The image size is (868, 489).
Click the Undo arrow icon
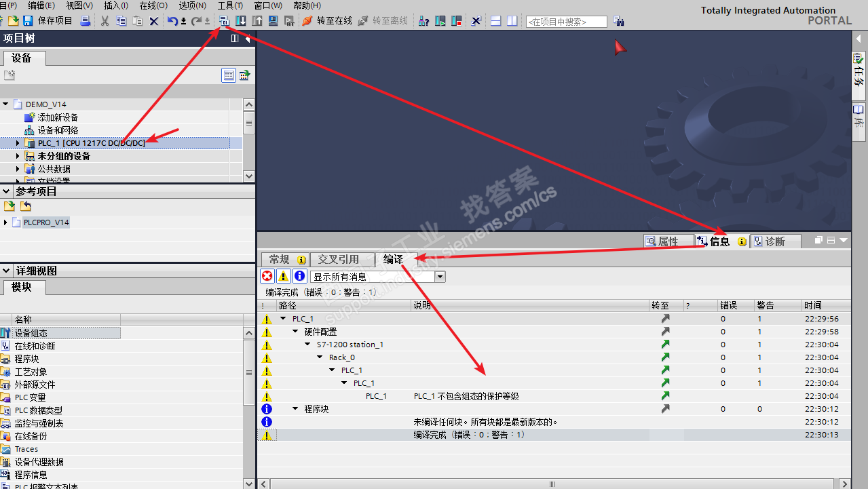pos(173,21)
